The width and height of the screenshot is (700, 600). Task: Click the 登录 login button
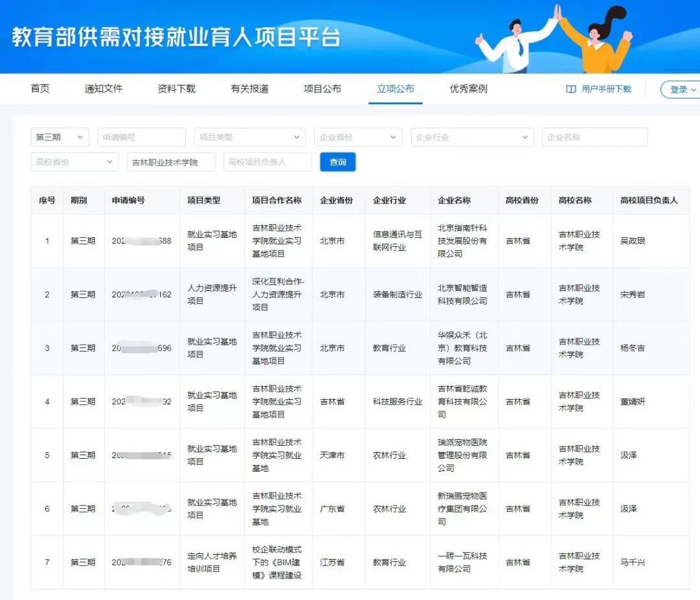679,89
